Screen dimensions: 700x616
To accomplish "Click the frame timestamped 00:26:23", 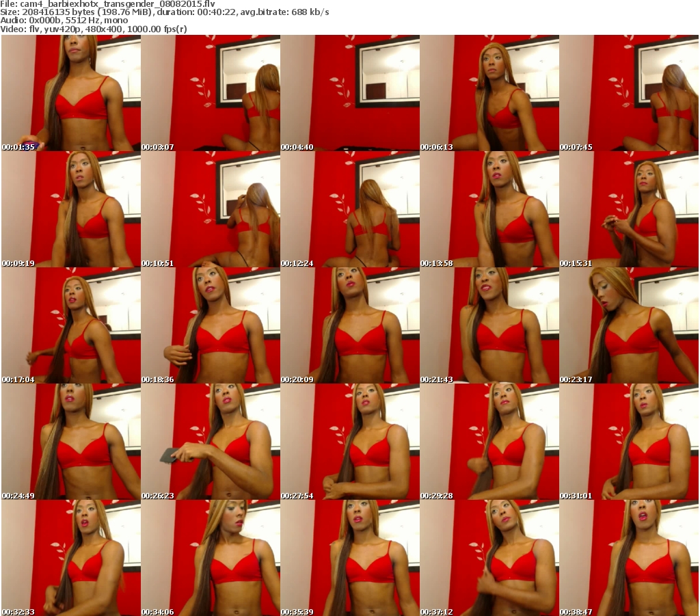I will 211,442.
